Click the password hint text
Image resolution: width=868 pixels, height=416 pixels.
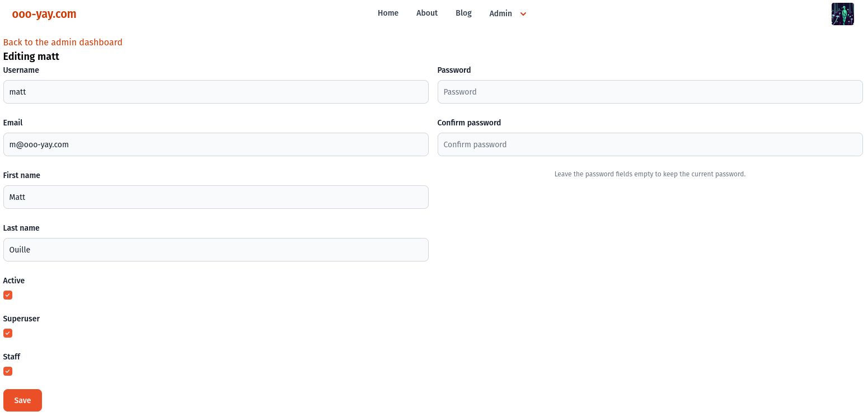(650, 174)
